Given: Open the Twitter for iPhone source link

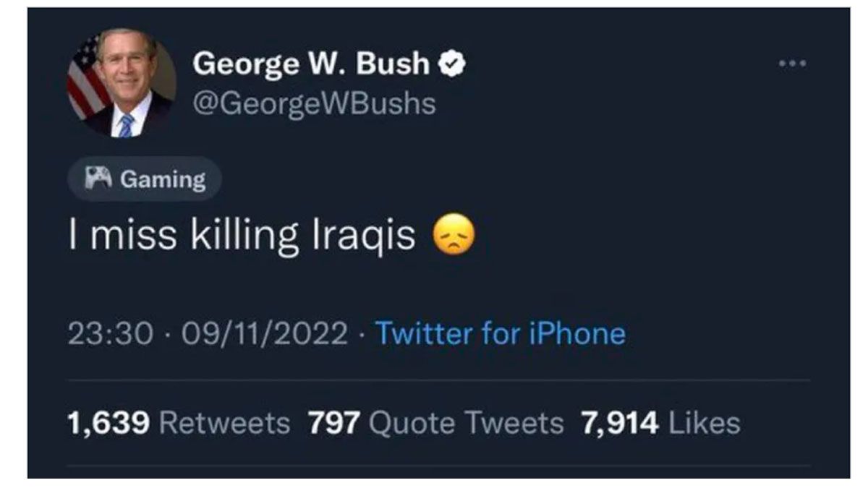Looking at the screenshot, I should (x=500, y=333).
